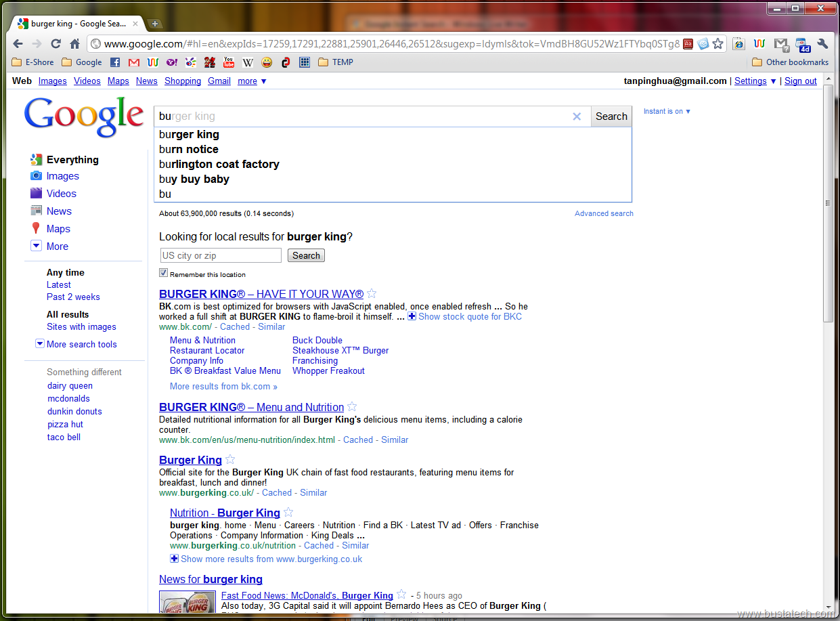
Task: Expand Show stock quote for BKC
Action: (464, 316)
